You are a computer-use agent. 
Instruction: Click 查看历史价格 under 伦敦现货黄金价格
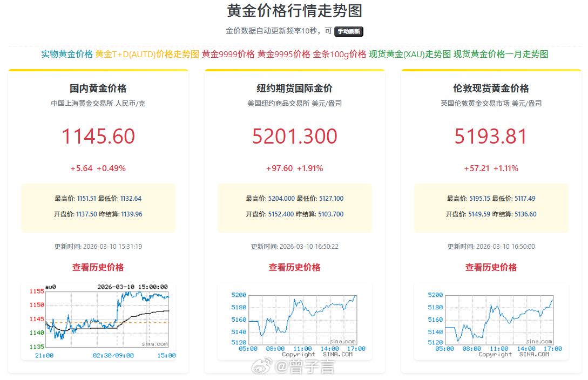(490, 267)
